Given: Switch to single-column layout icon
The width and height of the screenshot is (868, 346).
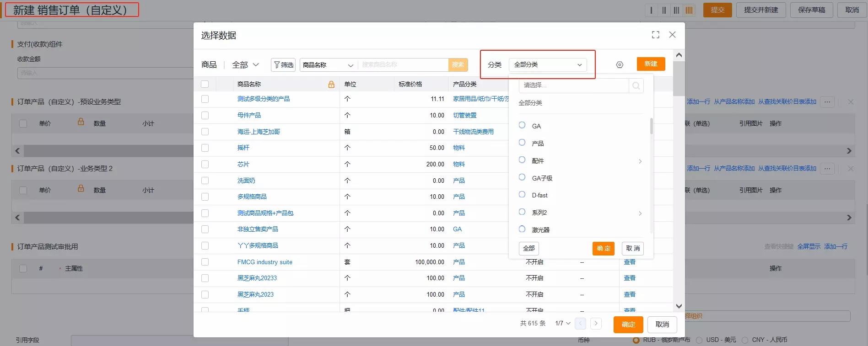Looking at the screenshot, I should tap(652, 10).
